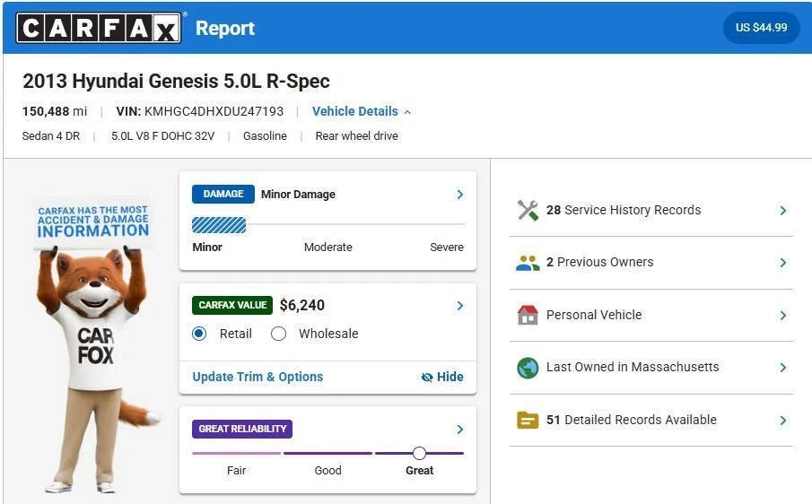This screenshot has height=504, width=812.
Task: Click the previous owners people icon
Action: (528, 263)
